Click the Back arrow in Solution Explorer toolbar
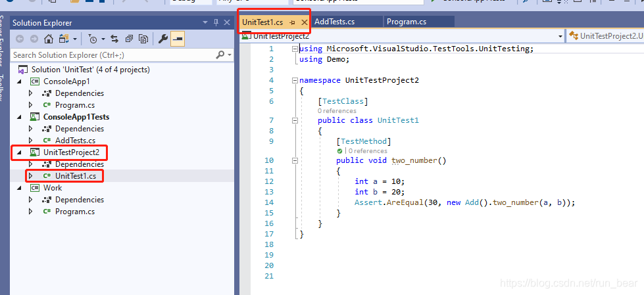The height and width of the screenshot is (295, 644). tap(20, 39)
